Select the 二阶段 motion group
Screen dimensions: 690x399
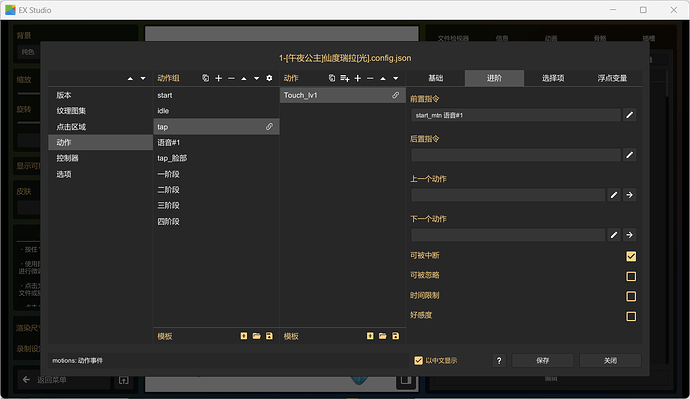point(216,190)
